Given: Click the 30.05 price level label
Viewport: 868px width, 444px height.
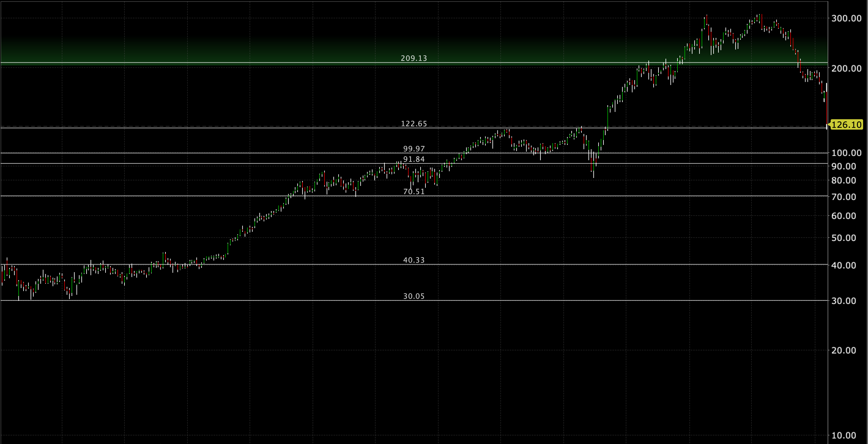Looking at the screenshot, I should [414, 296].
